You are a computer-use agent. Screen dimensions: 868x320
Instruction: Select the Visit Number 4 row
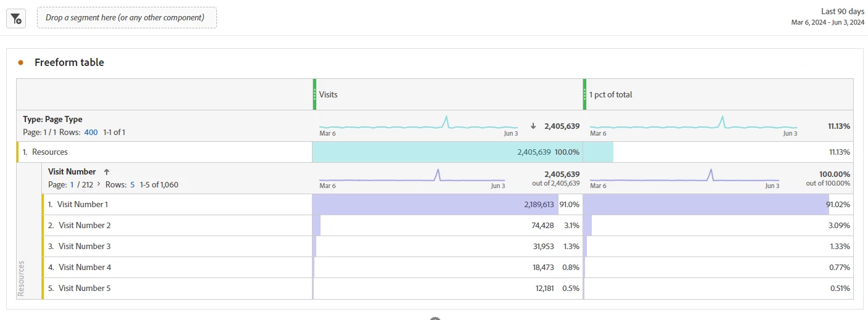[178, 267]
